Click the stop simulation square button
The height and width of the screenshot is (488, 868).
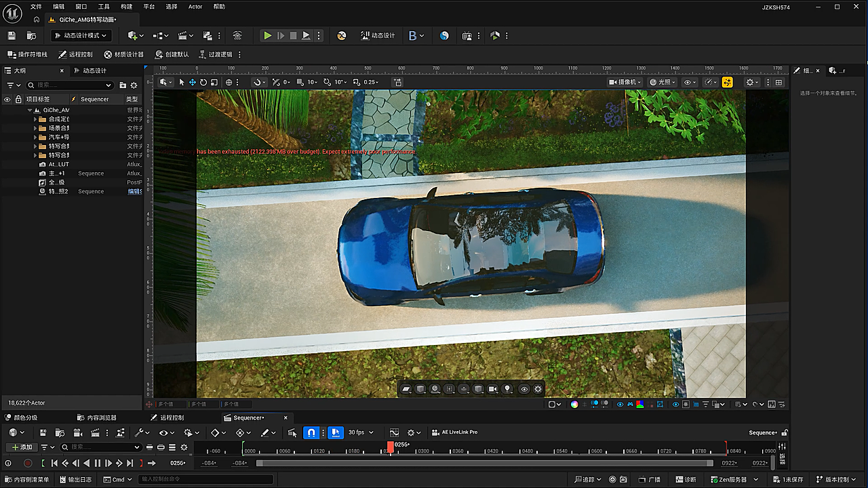point(293,36)
